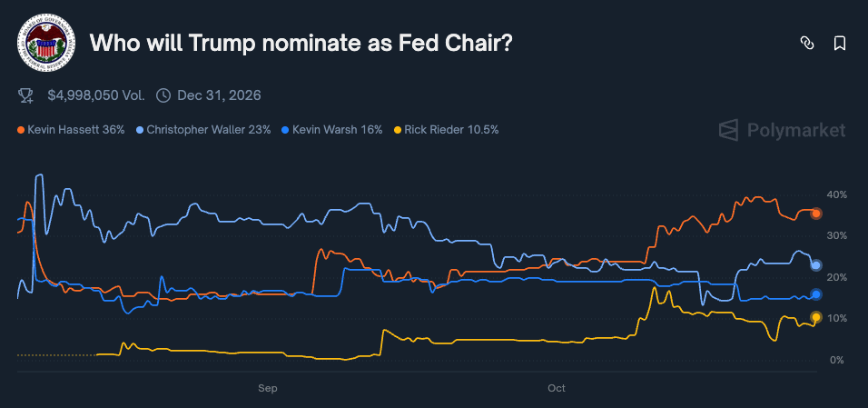Click the copy link icon
The height and width of the screenshot is (408, 868).
tap(805, 43)
